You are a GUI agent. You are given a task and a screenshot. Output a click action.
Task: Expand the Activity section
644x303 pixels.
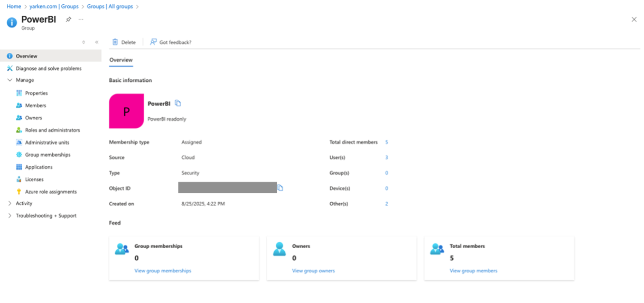(x=10, y=203)
